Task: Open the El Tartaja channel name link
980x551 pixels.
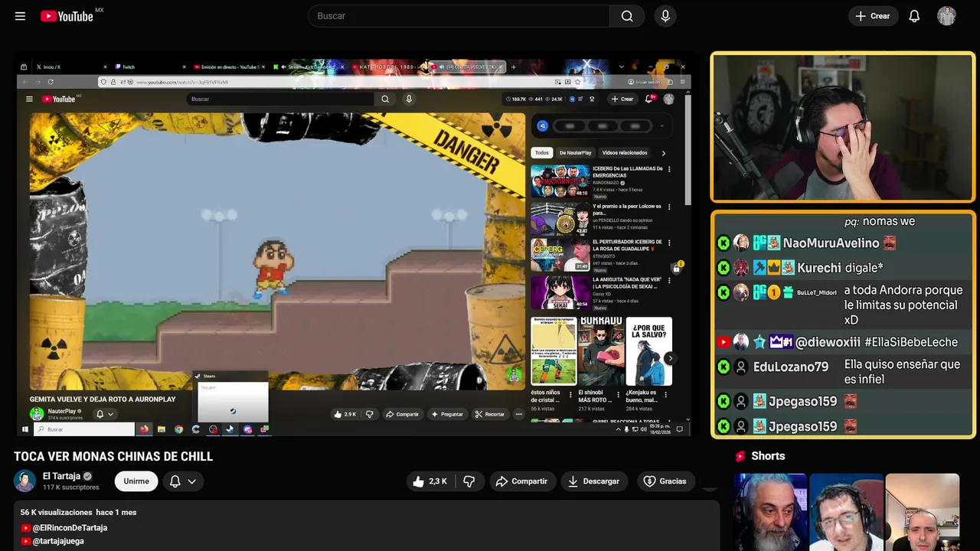Action: tap(61, 476)
